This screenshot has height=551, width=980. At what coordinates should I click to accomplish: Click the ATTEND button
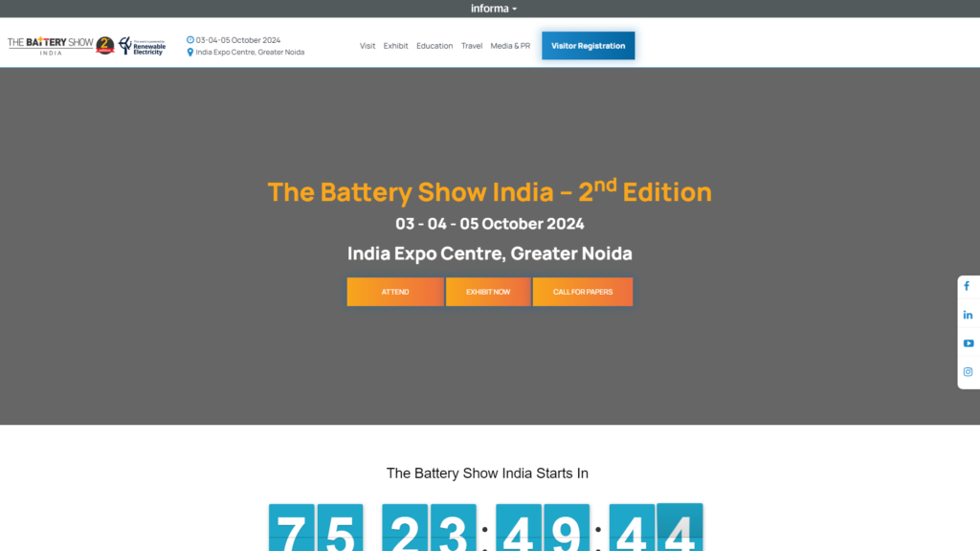[395, 292]
